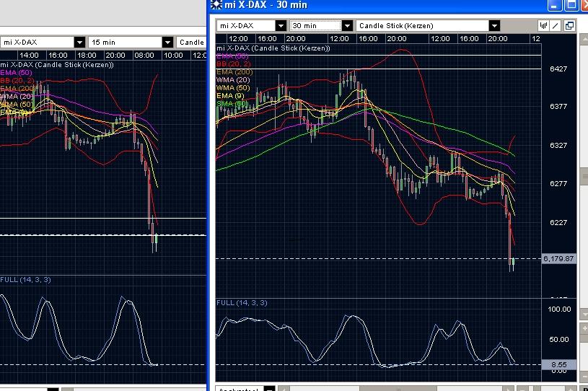Select WMA (20) legend in right chart
Screen dimensions: 588x391
(233, 79)
